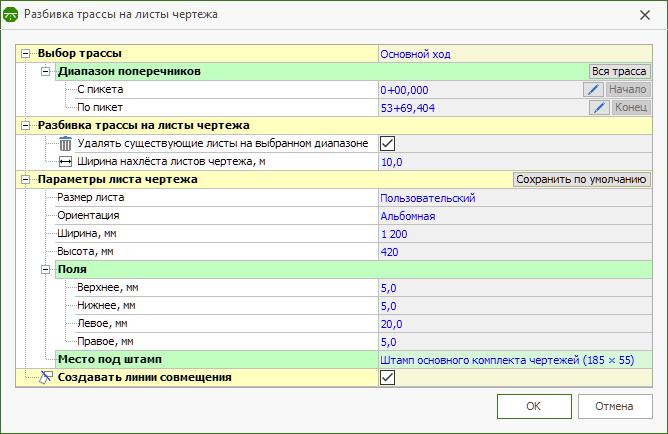Click the По пикет value 53+69,404

(x=408, y=108)
